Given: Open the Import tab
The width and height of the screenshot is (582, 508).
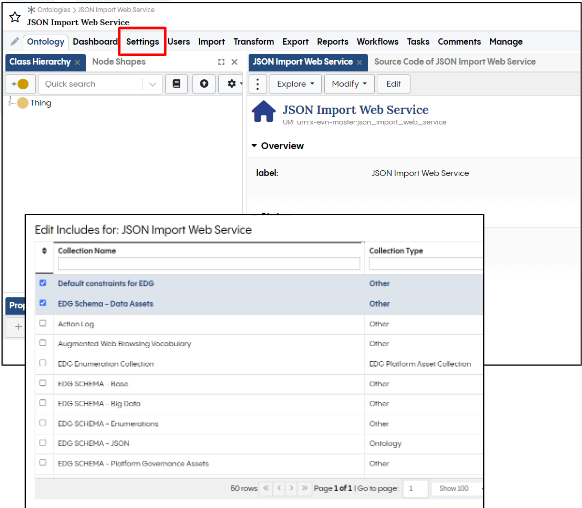Looking at the screenshot, I should tap(212, 42).
